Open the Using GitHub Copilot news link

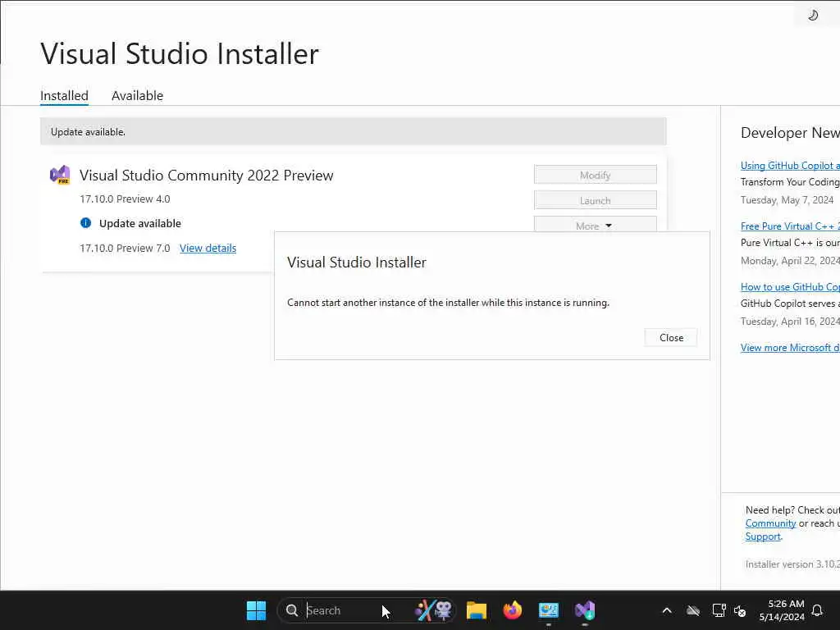(x=790, y=166)
